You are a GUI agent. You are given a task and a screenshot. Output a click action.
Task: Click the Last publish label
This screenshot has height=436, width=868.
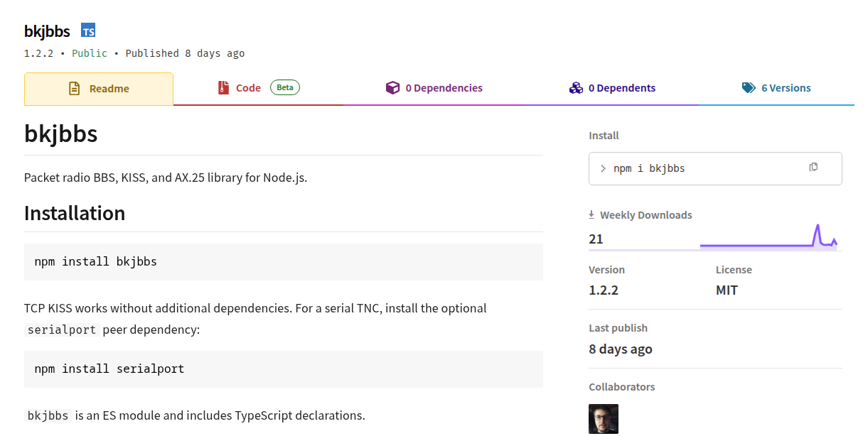618,328
